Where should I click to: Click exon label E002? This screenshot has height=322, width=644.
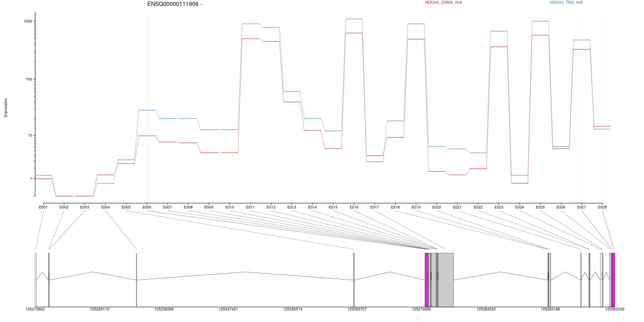tap(64, 207)
